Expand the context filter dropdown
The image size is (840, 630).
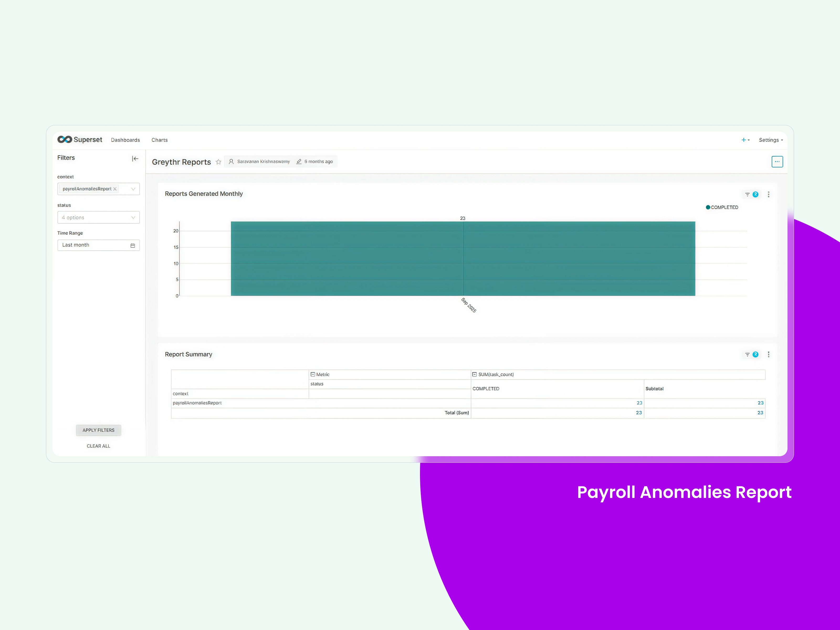[x=133, y=189]
